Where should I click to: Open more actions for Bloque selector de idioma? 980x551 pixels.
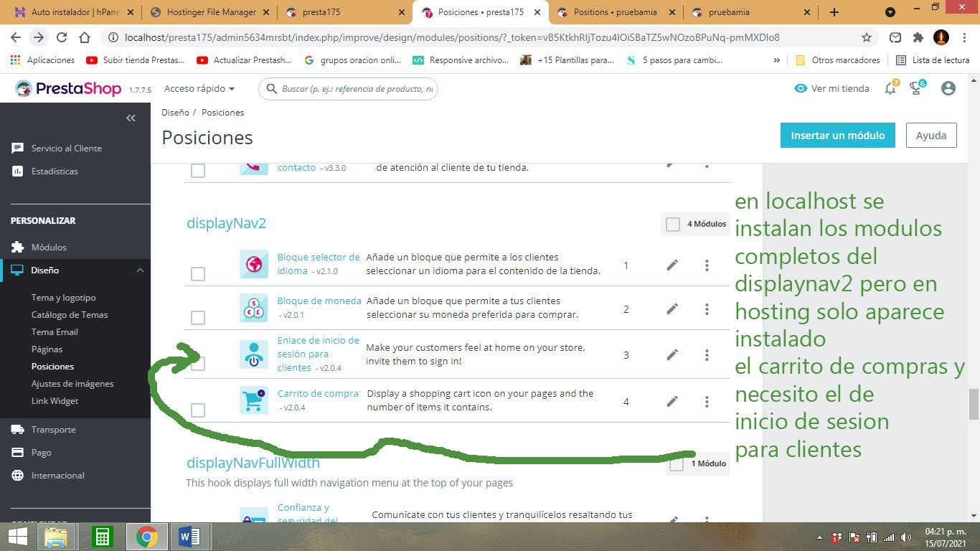coord(707,265)
